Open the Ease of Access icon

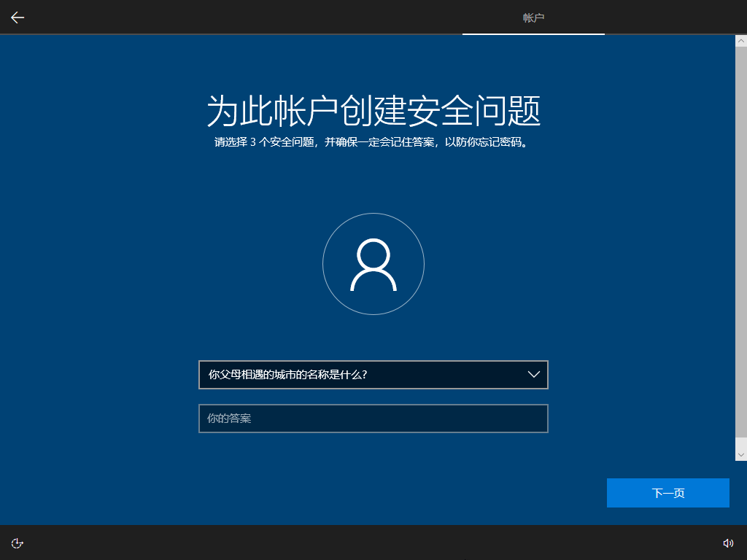click(18, 542)
